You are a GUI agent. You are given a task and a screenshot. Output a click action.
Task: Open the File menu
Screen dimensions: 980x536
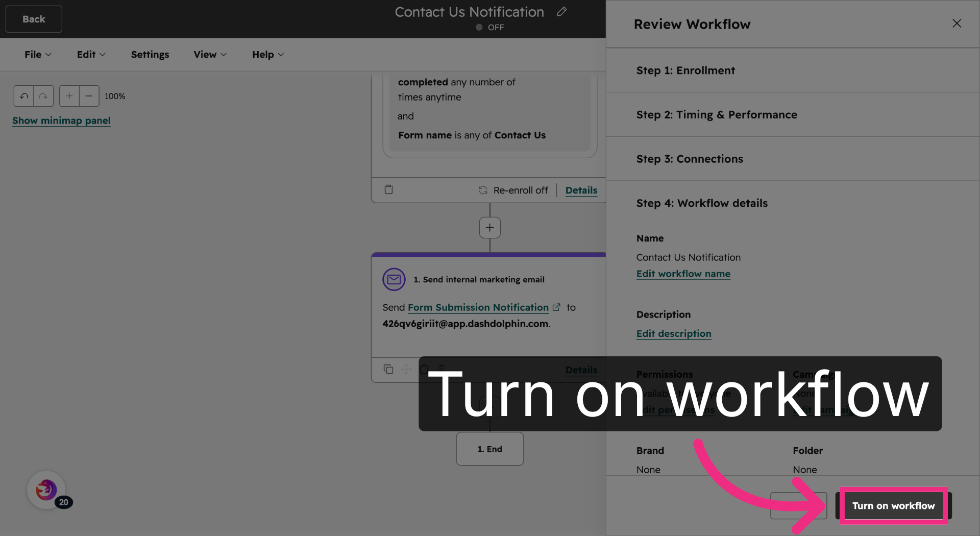click(38, 54)
